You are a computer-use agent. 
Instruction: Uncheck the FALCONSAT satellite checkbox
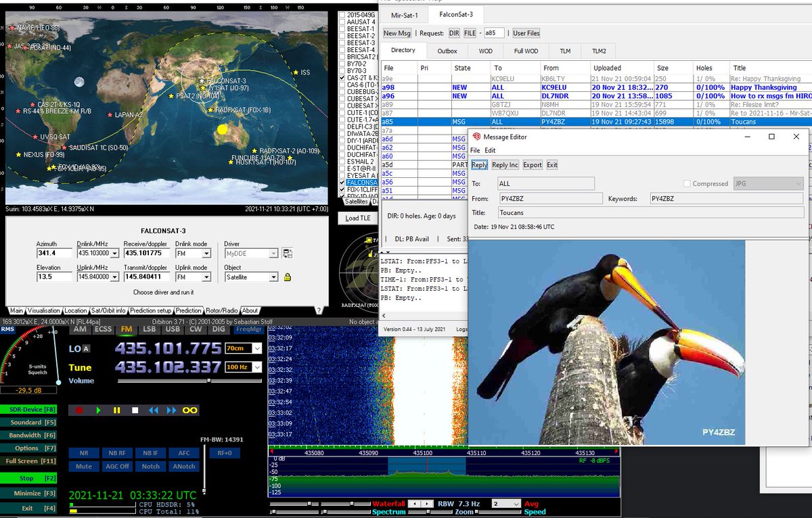[342, 183]
